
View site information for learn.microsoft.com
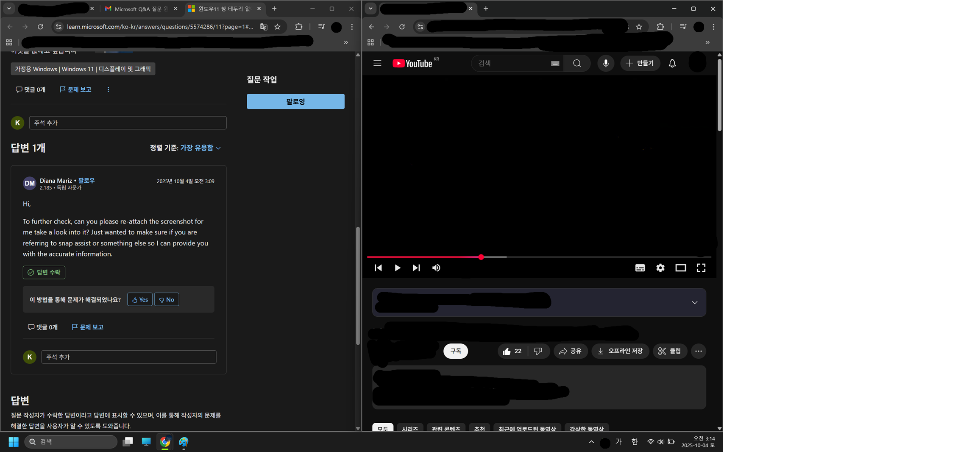pos(58,27)
